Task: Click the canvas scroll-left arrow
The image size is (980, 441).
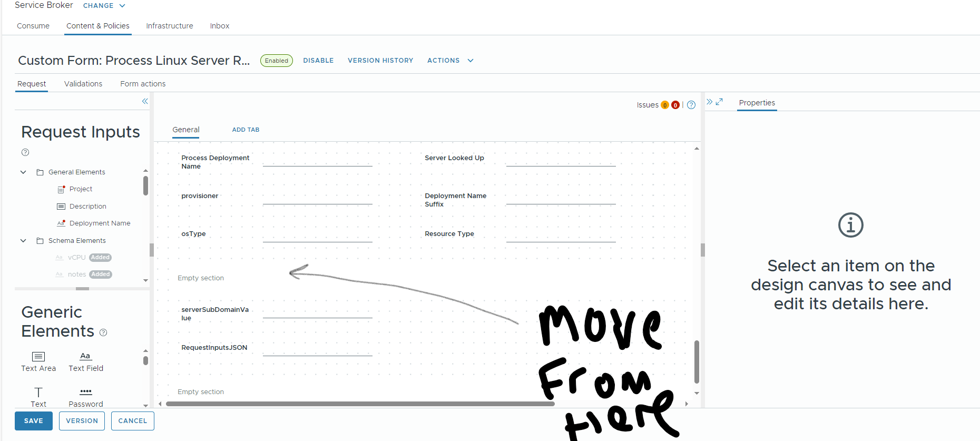Action: pyautogui.click(x=160, y=404)
